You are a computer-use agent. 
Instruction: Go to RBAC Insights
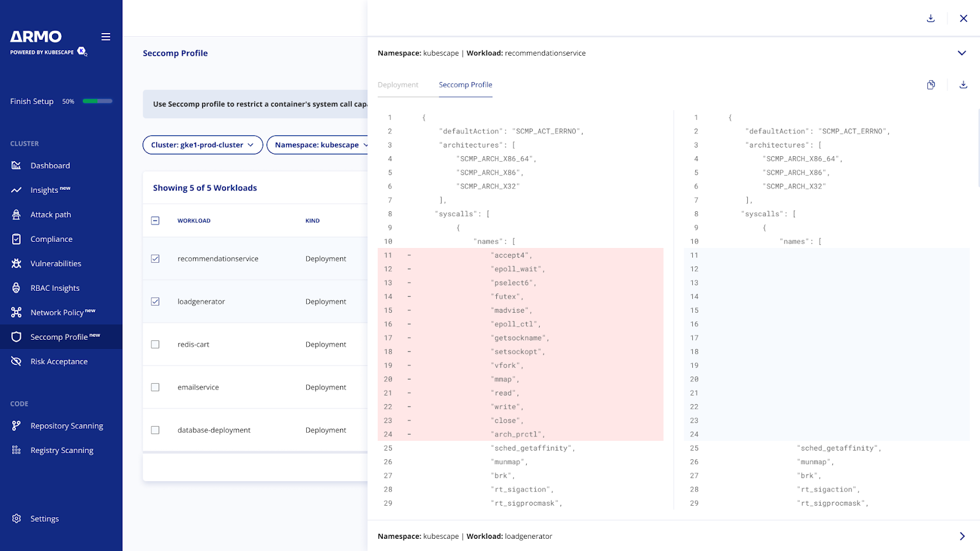pyautogui.click(x=55, y=288)
